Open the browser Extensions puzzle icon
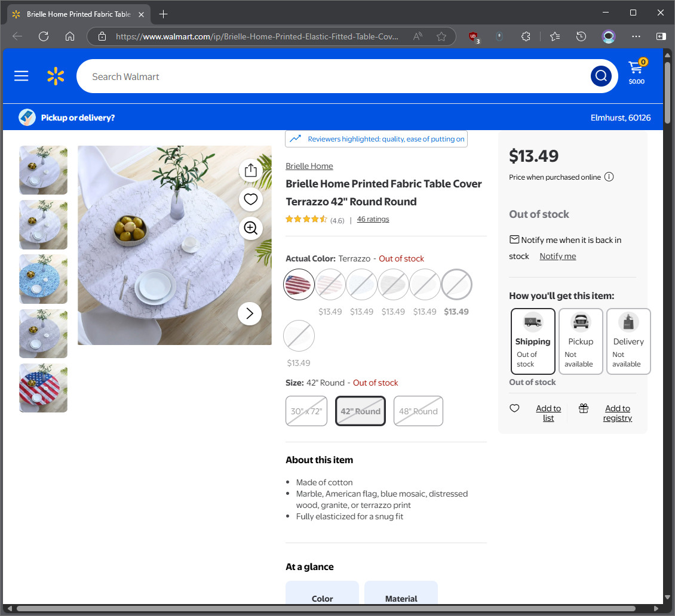Screen dimensions: 675x616 [526, 36]
